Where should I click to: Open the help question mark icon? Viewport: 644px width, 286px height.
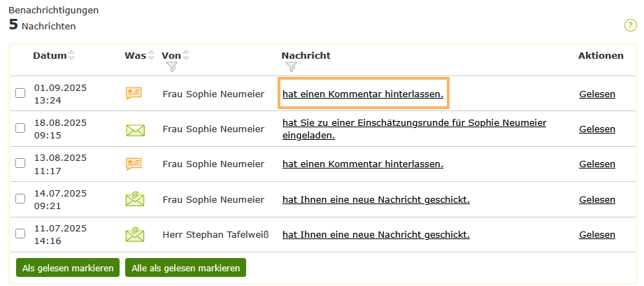(630, 26)
